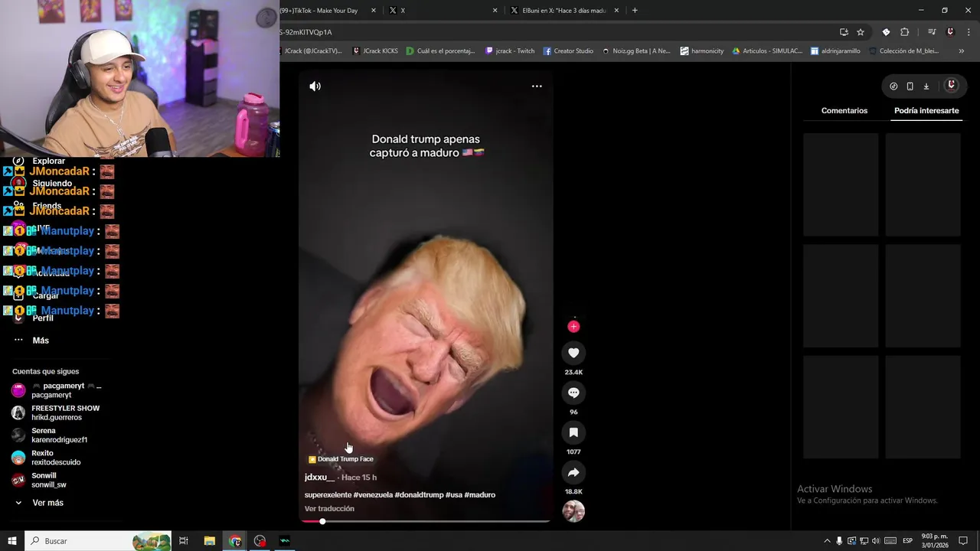The height and width of the screenshot is (551, 980).
Task: Open the Noiz.gg Beta bookmark
Action: 636,51
